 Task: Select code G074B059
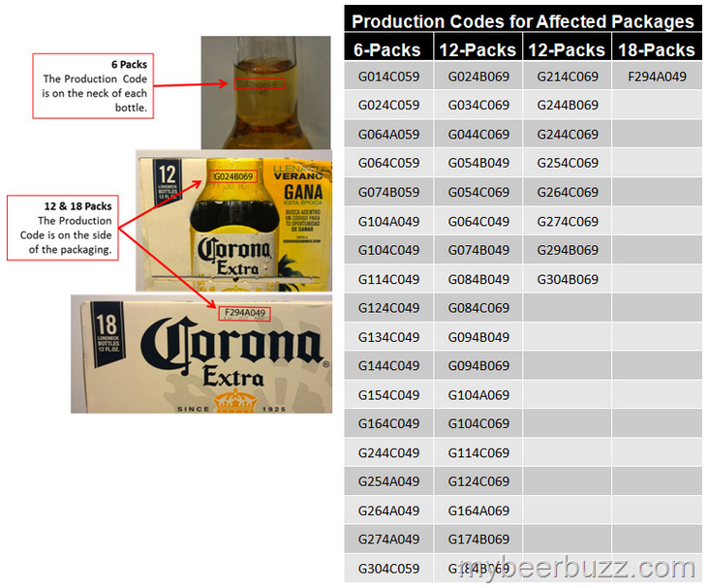[x=388, y=192]
